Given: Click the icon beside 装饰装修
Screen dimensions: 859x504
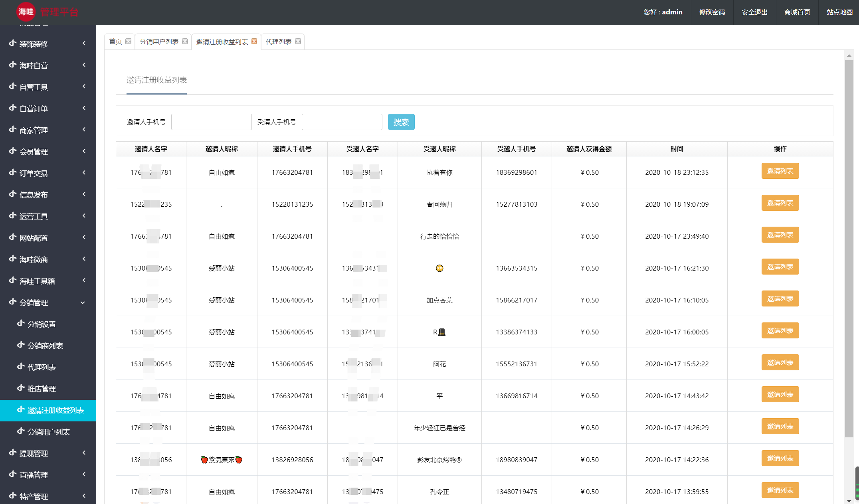Looking at the screenshot, I should click(x=13, y=43).
